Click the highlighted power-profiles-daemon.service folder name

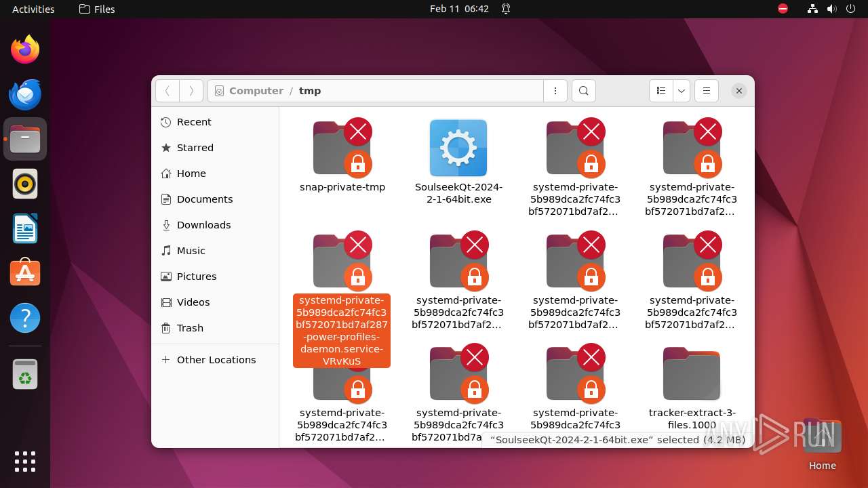[342, 331]
